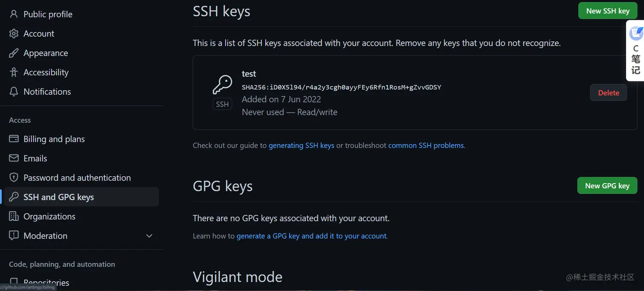
Task: Click the Accessibility figure icon
Action: pyautogui.click(x=14, y=72)
